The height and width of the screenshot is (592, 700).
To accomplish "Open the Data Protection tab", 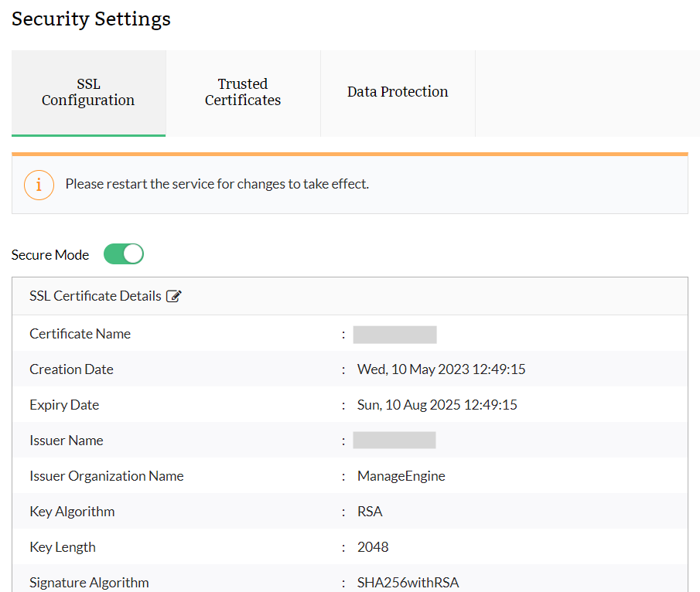I will click(398, 91).
